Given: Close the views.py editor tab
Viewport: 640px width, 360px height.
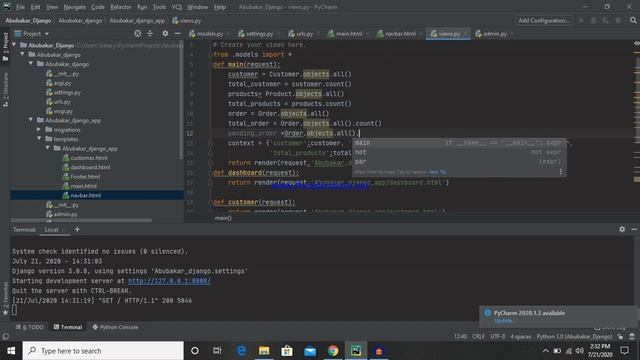Looking at the screenshot, I should tap(465, 34).
